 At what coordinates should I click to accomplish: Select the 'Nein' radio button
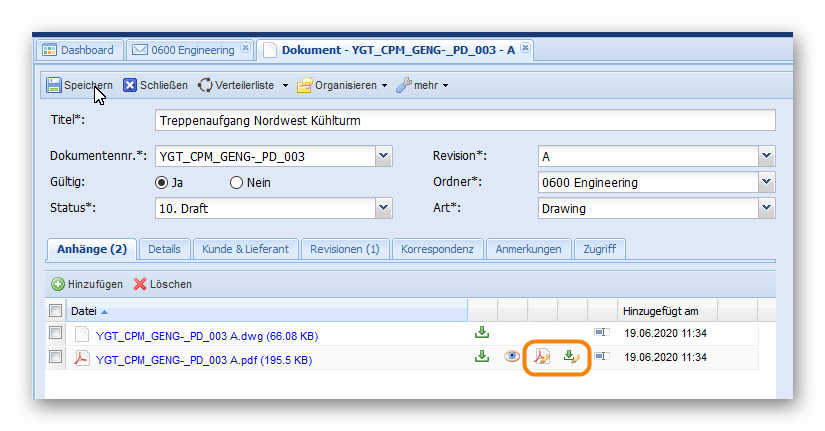point(236,183)
